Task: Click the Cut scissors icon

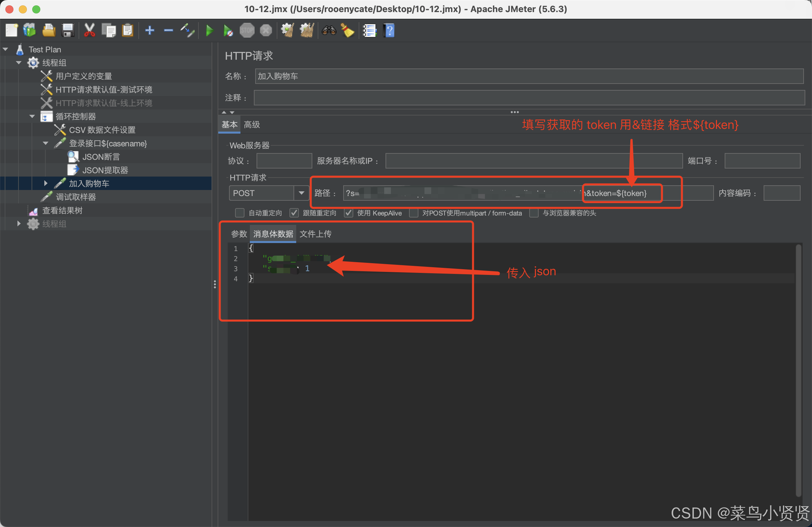Action: click(89, 31)
